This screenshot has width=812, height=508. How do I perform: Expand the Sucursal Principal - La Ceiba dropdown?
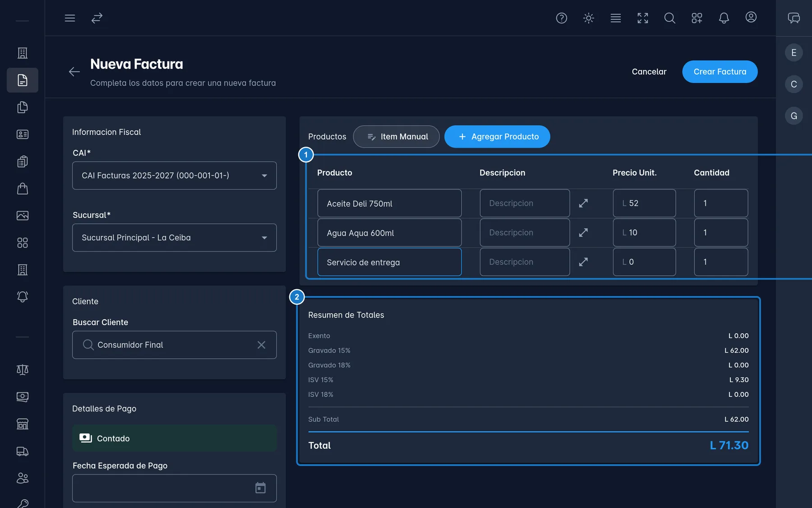[x=175, y=238]
